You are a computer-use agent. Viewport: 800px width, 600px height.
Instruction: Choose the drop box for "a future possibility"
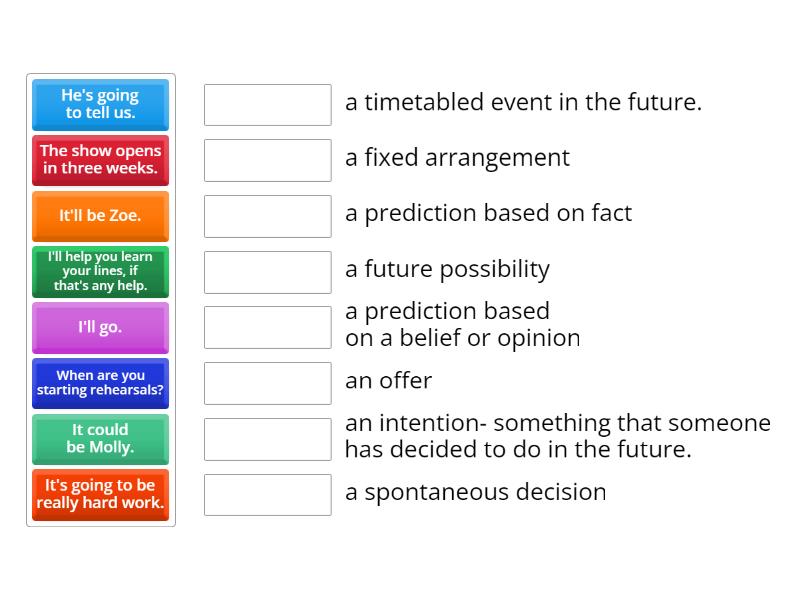[267, 272]
